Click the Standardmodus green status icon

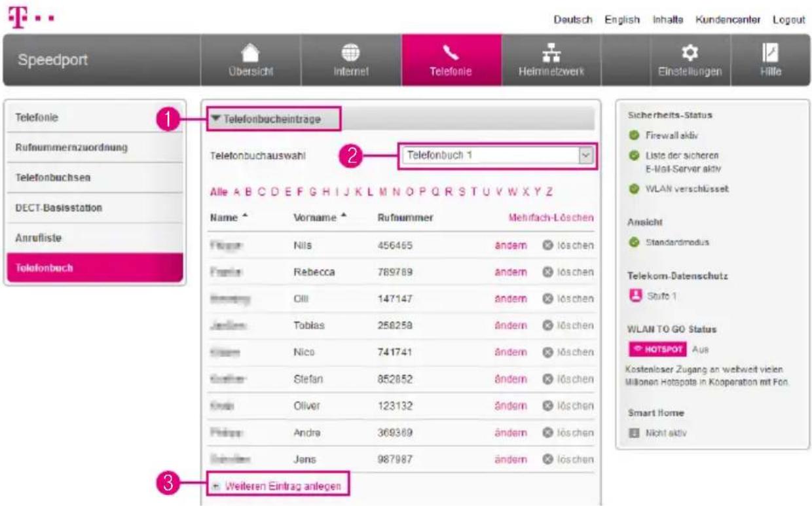click(633, 243)
